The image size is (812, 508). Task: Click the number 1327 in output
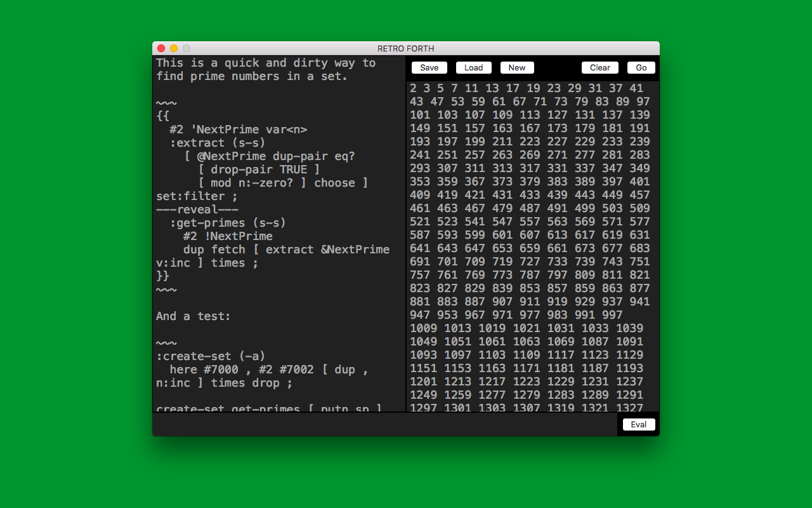pyautogui.click(x=630, y=408)
